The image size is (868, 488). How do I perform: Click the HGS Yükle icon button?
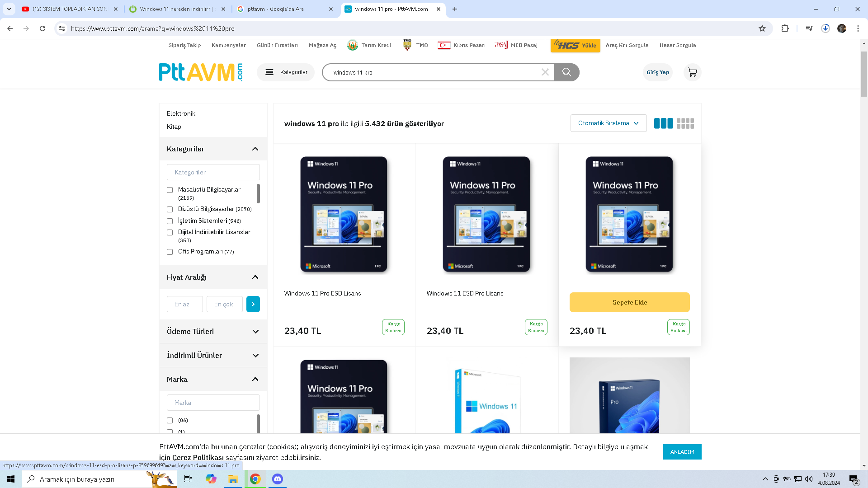click(x=575, y=45)
